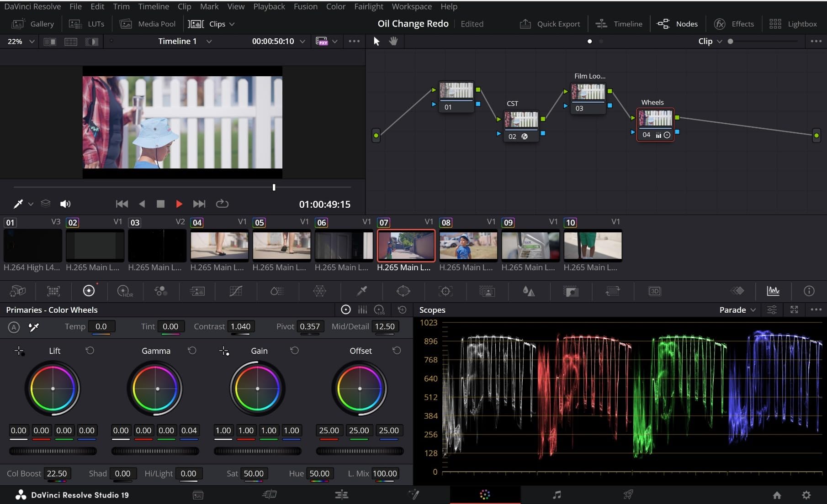Open the Fairlight menu
The height and width of the screenshot is (504, 827).
click(x=369, y=6)
